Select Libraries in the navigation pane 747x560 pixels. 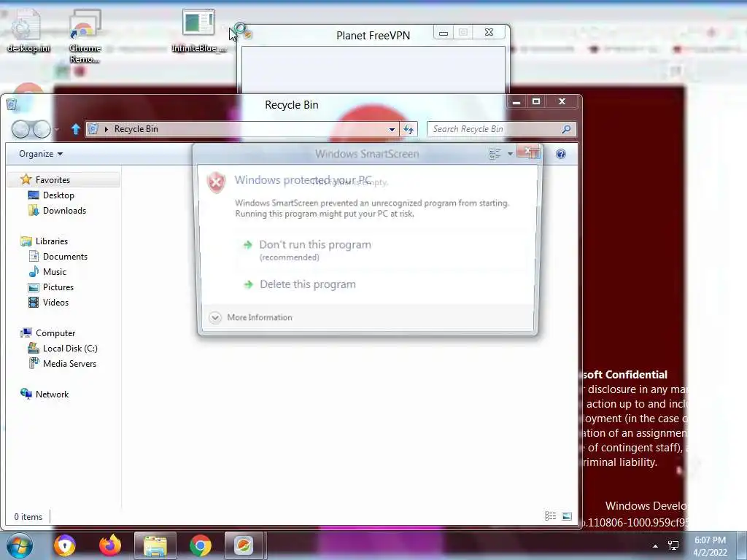(52, 241)
